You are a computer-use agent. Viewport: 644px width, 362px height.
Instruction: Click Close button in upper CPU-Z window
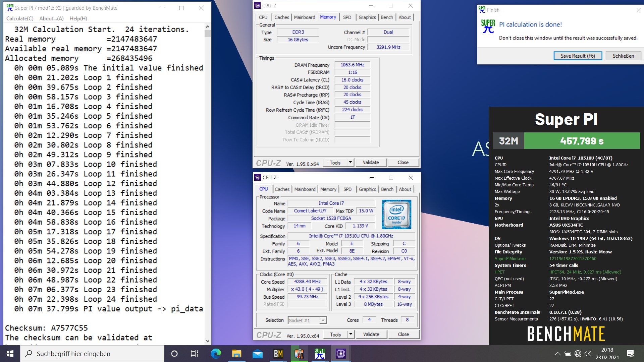[x=403, y=163]
